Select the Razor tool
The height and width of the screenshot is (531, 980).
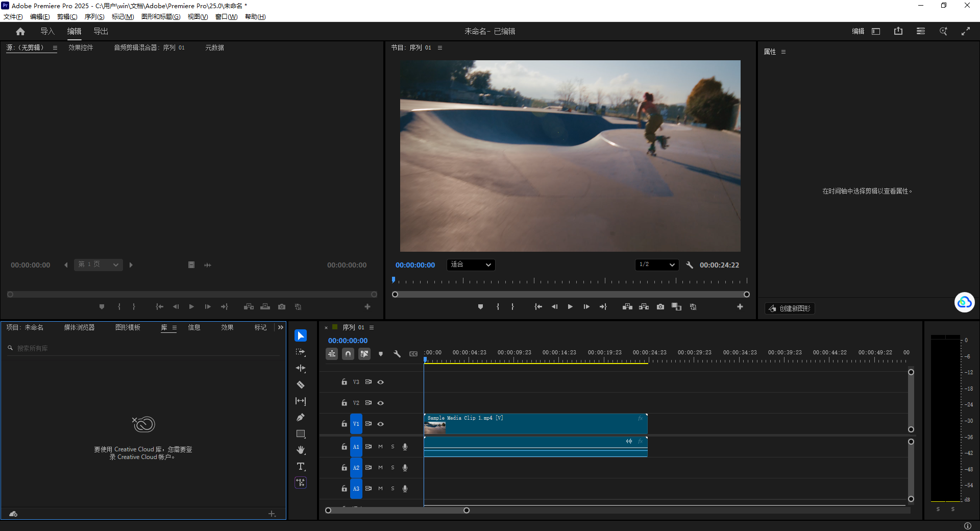pyautogui.click(x=301, y=384)
